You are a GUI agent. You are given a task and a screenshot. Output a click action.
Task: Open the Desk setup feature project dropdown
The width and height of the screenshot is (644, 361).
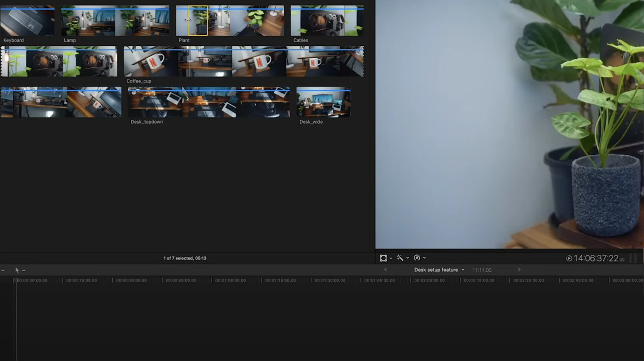[439, 270]
